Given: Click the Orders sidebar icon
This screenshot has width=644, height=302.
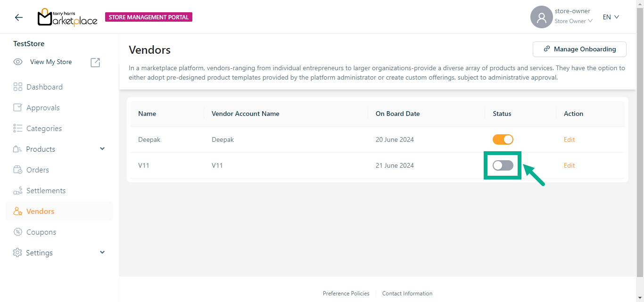Looking at the screenshot, I should point(18,170).
